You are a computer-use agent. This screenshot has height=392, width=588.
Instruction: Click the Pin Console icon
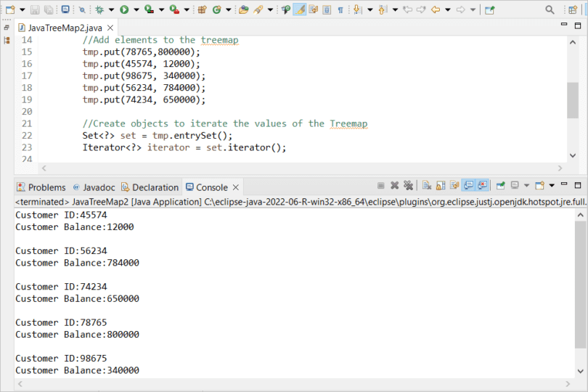[501, 185]
